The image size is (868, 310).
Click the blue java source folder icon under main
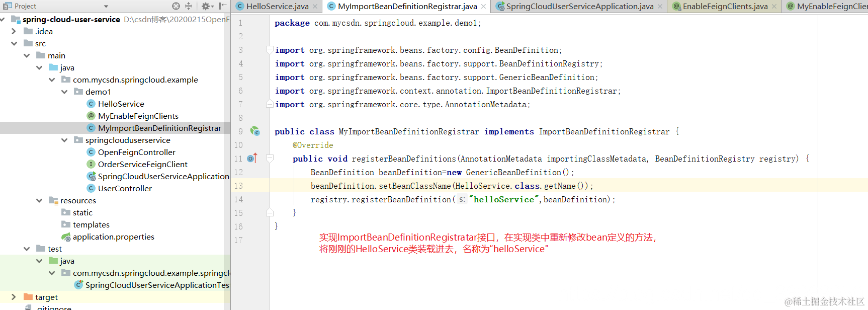pyautogui.click(x=53, y=67)
